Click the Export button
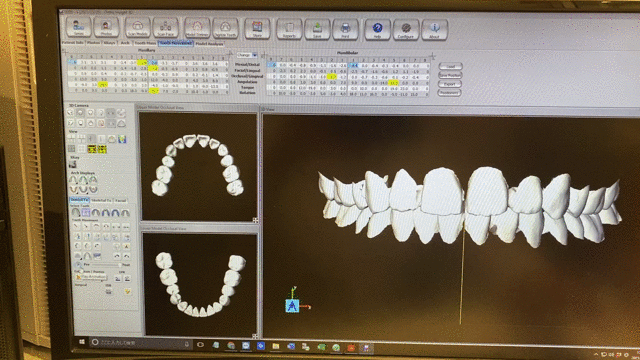 (x=450, y=84)
